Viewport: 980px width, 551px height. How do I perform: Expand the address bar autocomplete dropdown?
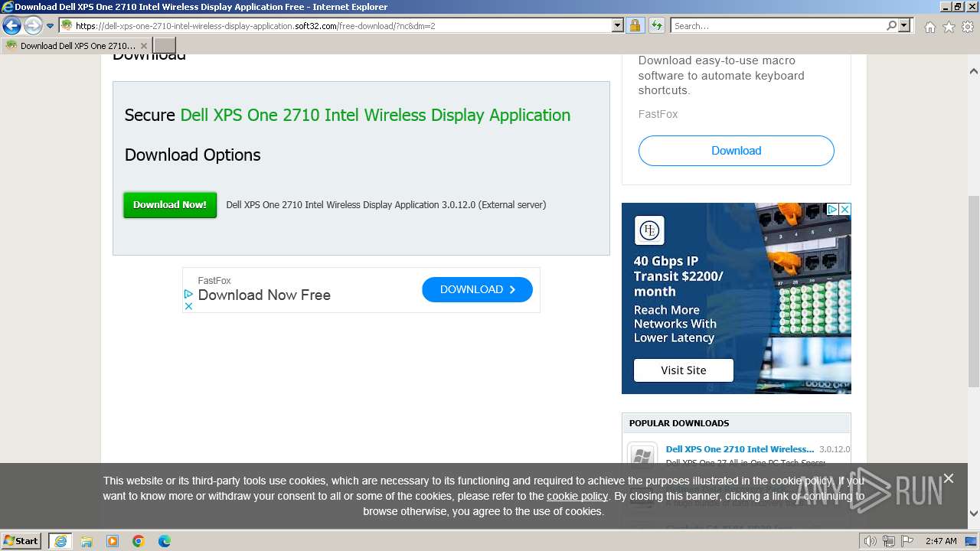(x=618, y=25)
